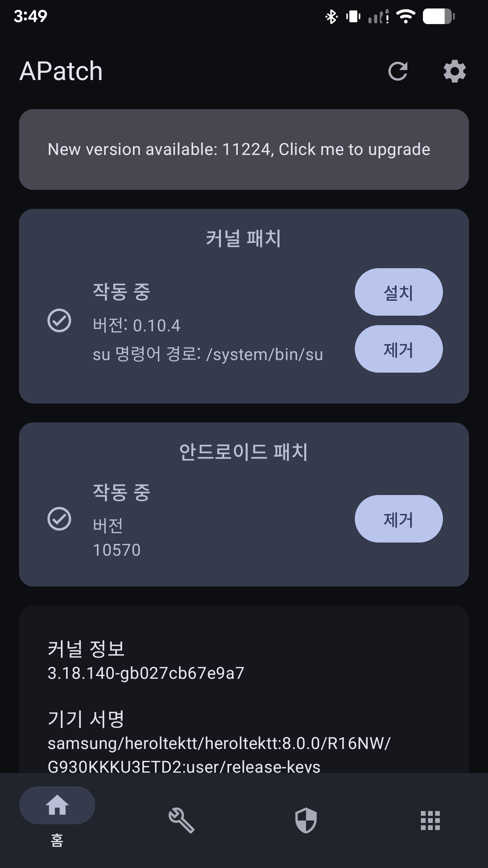This screenshot has height=868, width=488.
Task: Tap the 설치 install button
Action: [399, 292]
